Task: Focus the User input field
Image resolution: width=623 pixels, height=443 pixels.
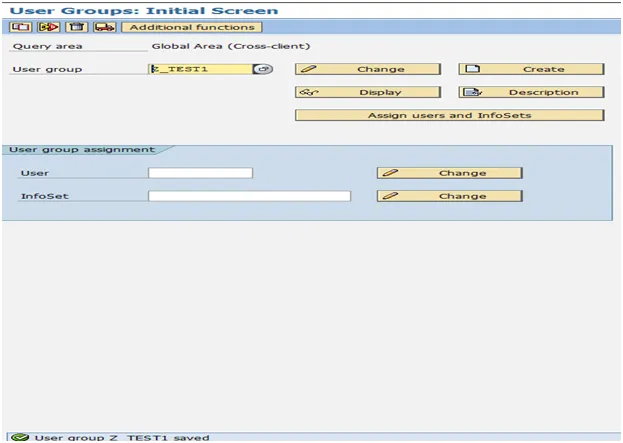Action: click(x=200, y=173)
